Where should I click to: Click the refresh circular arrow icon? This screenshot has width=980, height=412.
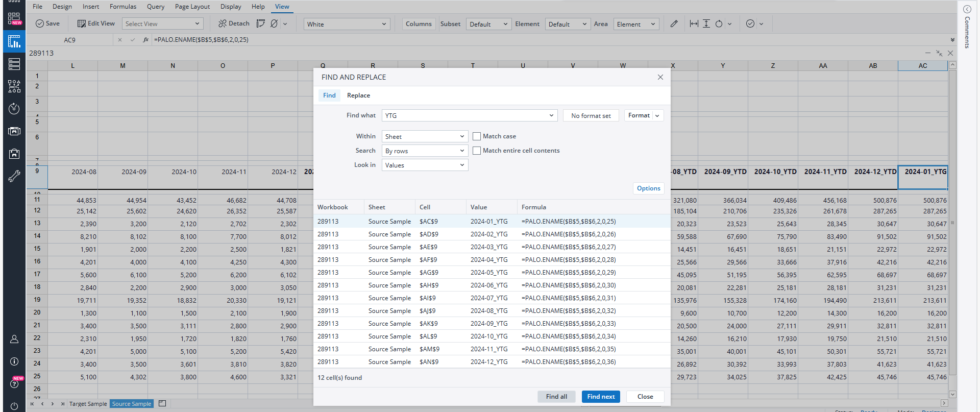719,24
